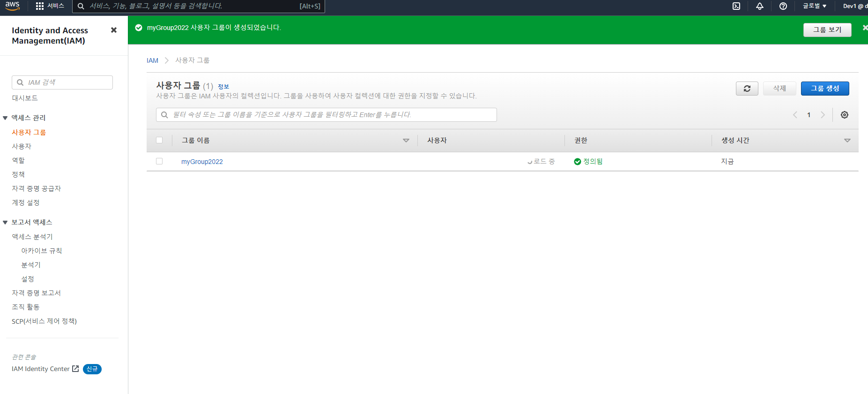Viewport: 868px width, 394px height.
Task: Open 사용자 in the sidebar
Action: (x=22, y=146)
